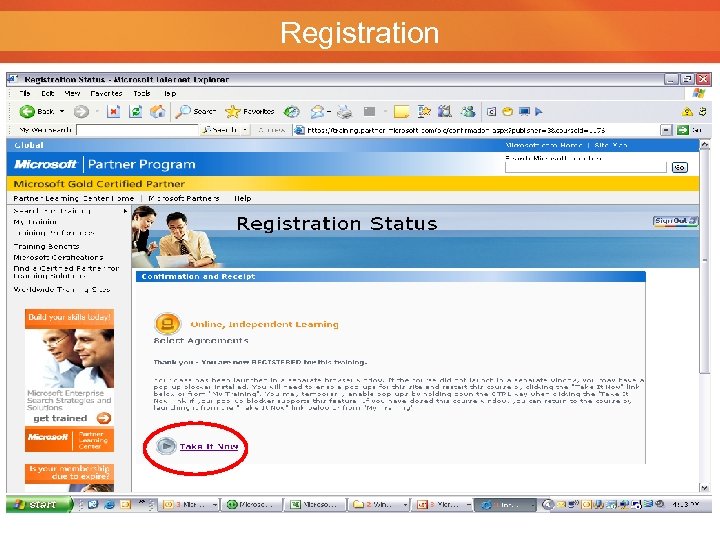Screen dimensions: 720x540
Task: Click the Mail envelope toolbar icon
Action: [317, 111]
